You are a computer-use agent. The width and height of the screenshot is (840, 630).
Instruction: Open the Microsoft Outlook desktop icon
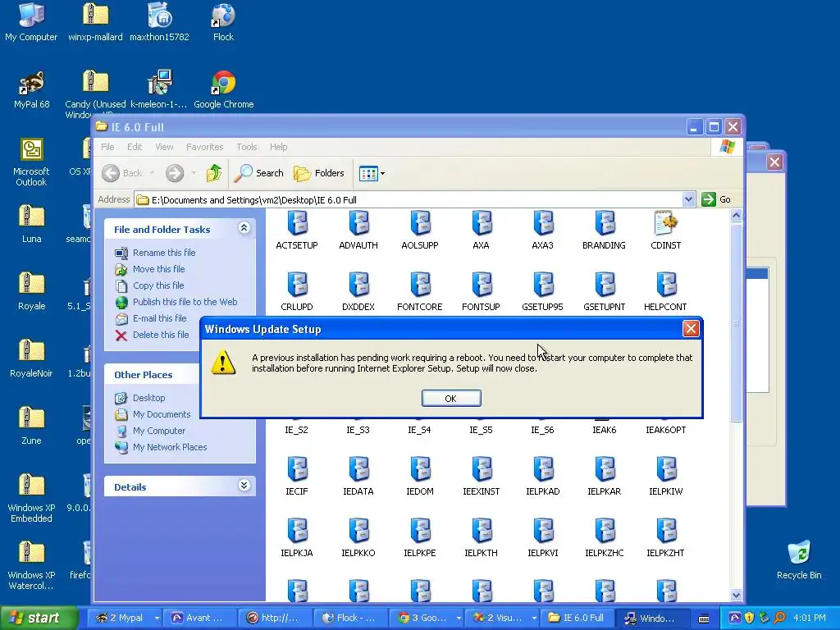31,162
